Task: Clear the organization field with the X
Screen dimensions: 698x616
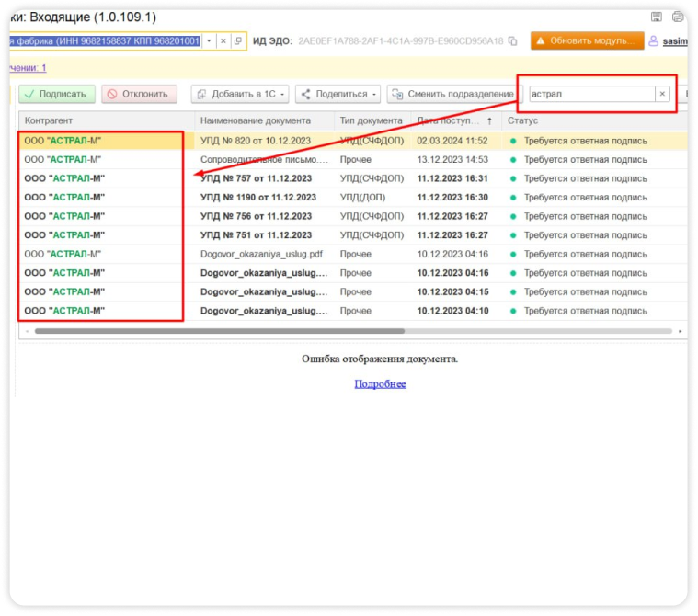Action: (x=223, y=41)
